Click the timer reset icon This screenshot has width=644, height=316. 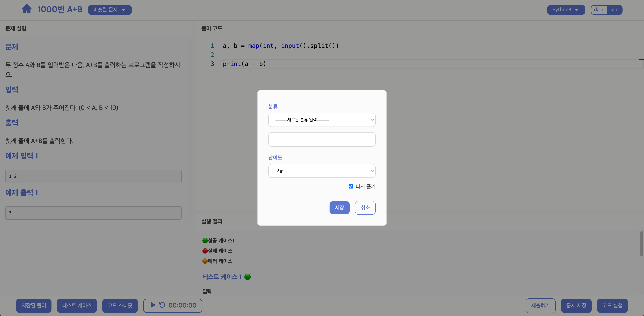[x=162, y=305]
